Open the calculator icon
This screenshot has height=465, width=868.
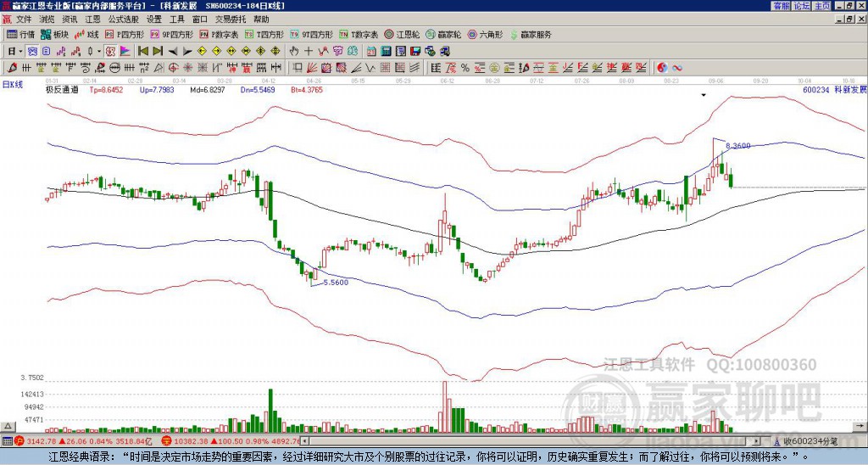(x=386, y=51)
